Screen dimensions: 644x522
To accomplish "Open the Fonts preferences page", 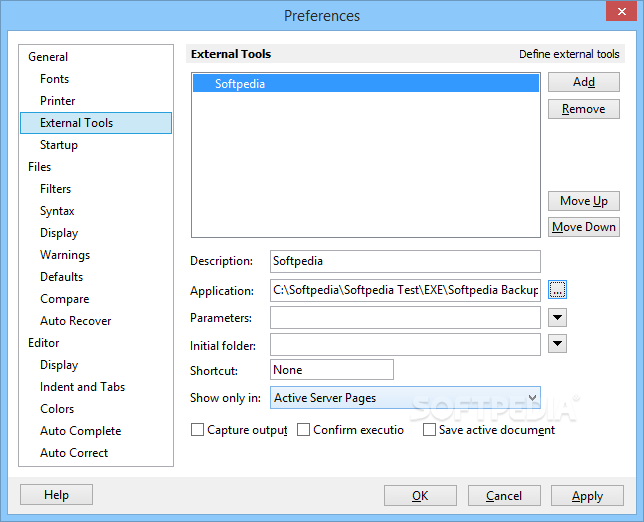I will click(54, 79).
